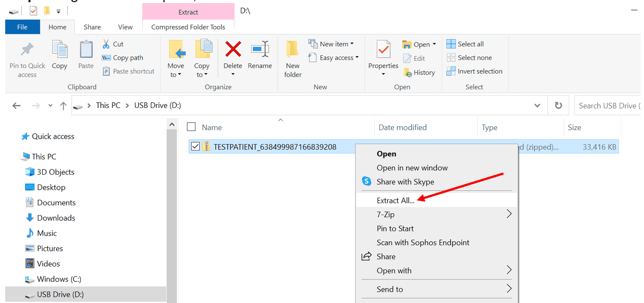Click the red Delete icon in ribbon
The height and width of the screenshot is (303, 644).
coord(233,49)
